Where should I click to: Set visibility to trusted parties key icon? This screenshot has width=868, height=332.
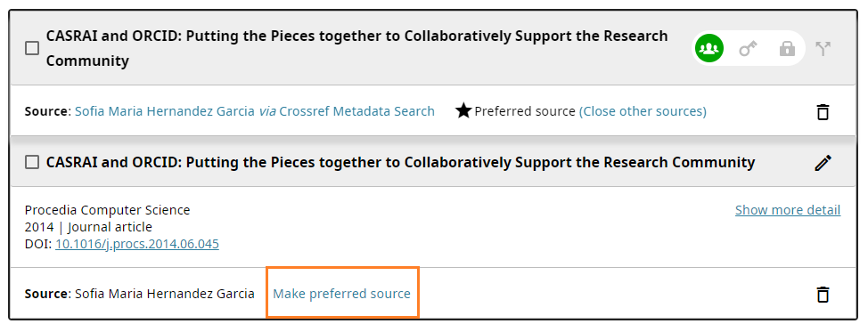[x=748, y=49]
